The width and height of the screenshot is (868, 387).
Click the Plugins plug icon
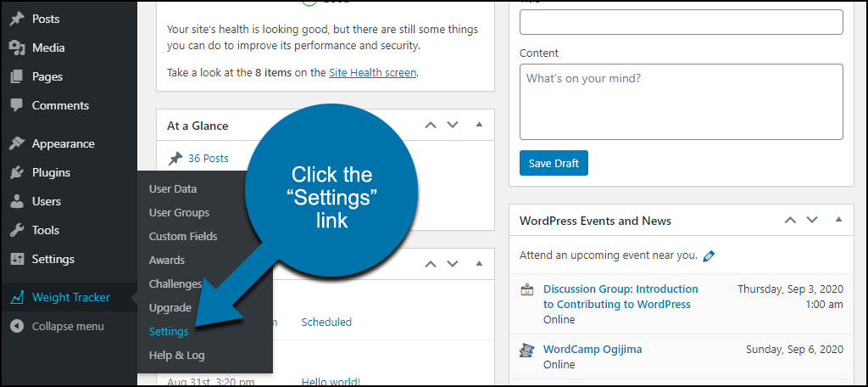point(17,172)
